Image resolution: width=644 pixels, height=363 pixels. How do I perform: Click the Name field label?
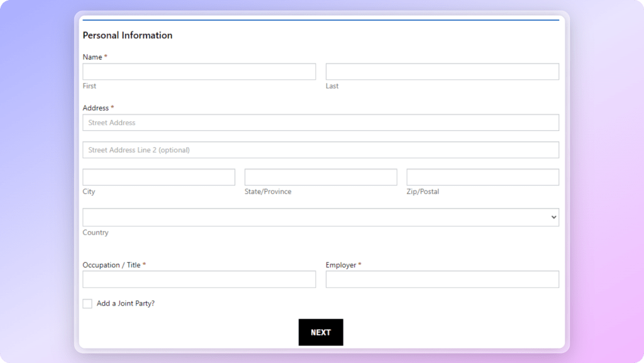[92, 57]
